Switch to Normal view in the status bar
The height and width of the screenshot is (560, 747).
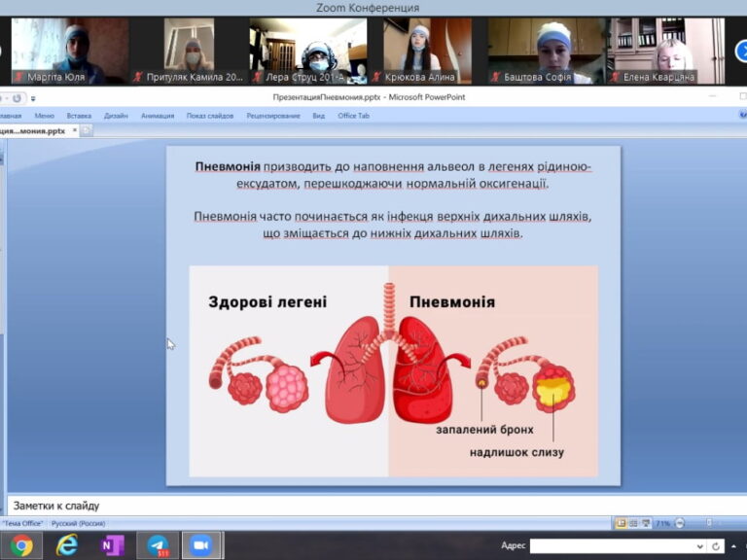pyautogui.click(x=621, y=523)
